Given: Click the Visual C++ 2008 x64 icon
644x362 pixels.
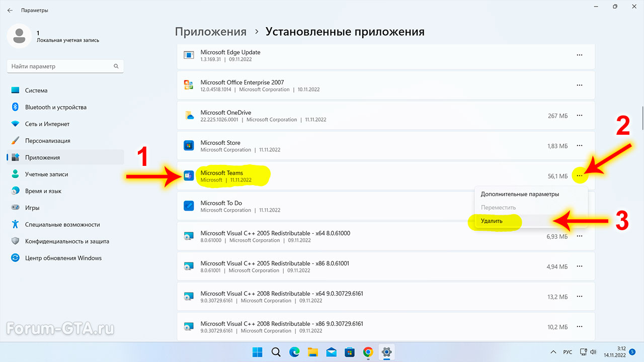Looking at the screenshot, I should pyautogui.click(x=189, y=297).
